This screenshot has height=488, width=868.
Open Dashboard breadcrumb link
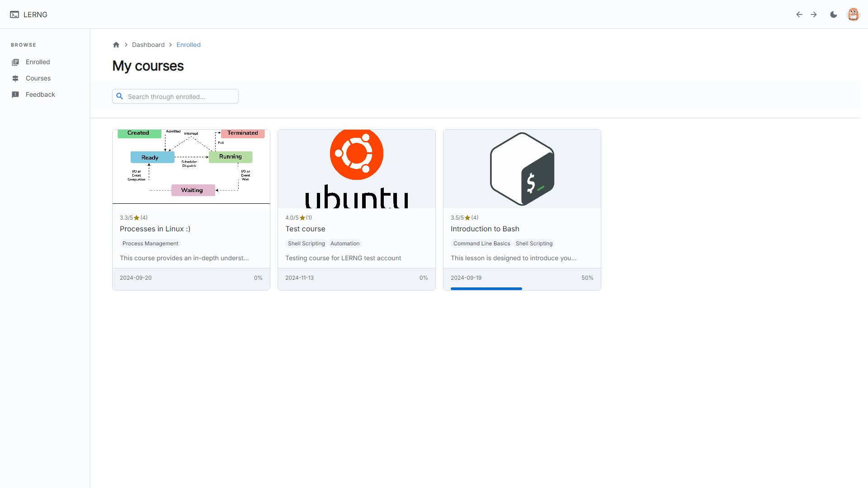pyautogui.click(x=148, y=45)
